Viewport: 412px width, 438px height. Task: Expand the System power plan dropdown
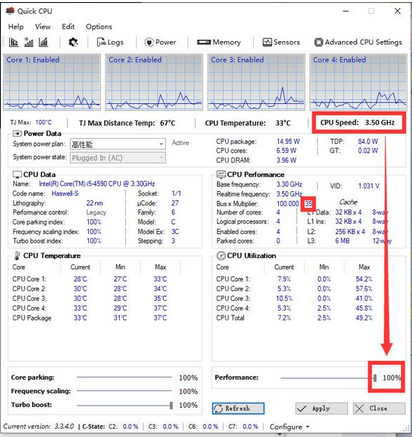pyautogui.click(x=118, y=144)
